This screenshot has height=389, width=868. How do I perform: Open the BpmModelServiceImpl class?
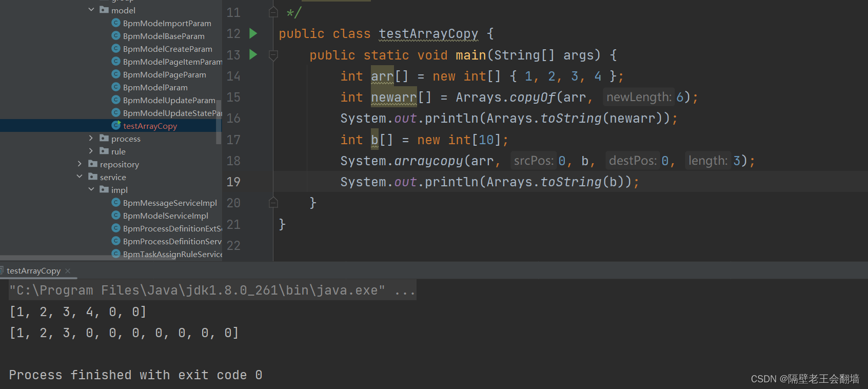pyautogui.click(x=165, y=216)
